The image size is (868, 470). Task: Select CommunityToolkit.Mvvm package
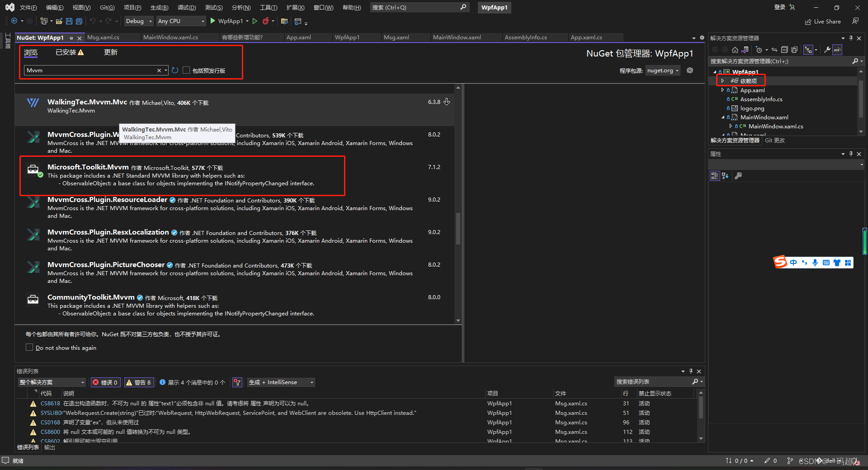tap(234, 305)
